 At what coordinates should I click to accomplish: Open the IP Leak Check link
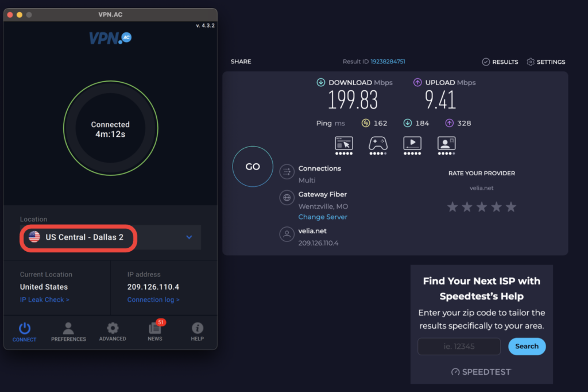click(x=45, y=299)
